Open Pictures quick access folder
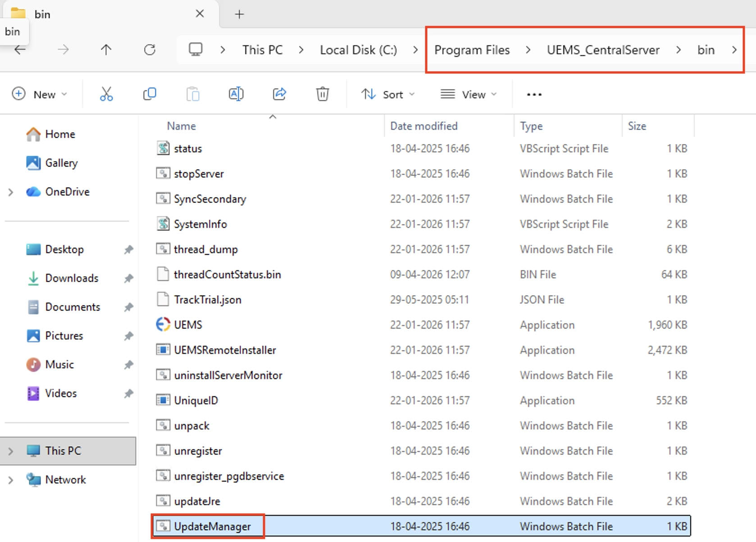This screenshot has width=756, height=542. point(64,336)
